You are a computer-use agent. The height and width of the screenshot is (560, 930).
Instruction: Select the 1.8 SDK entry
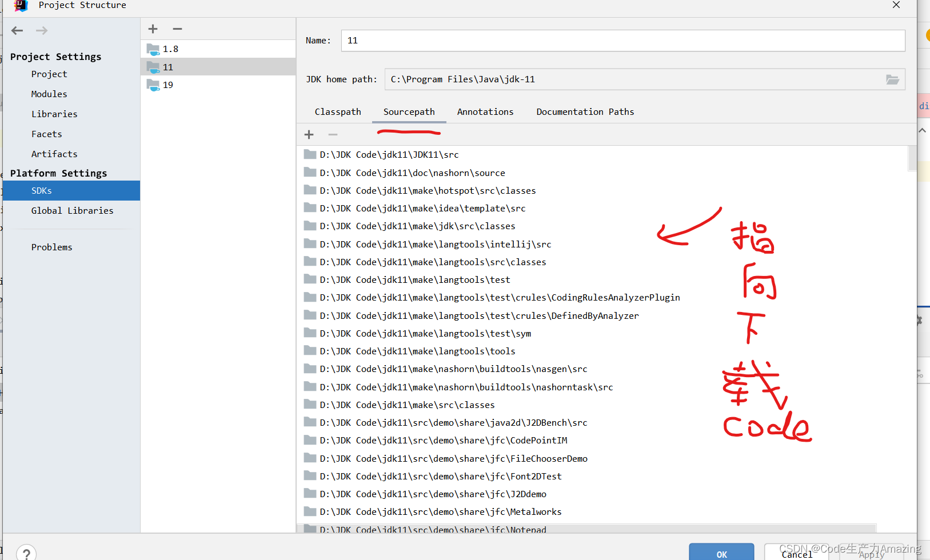pyautogui.click(x=170, y=49)
